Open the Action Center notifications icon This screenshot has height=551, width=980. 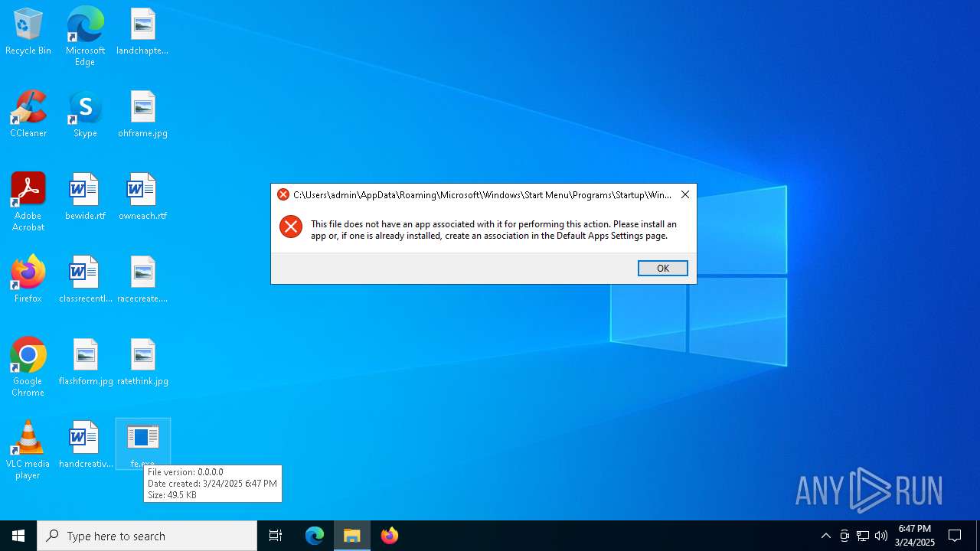(955, 536)
